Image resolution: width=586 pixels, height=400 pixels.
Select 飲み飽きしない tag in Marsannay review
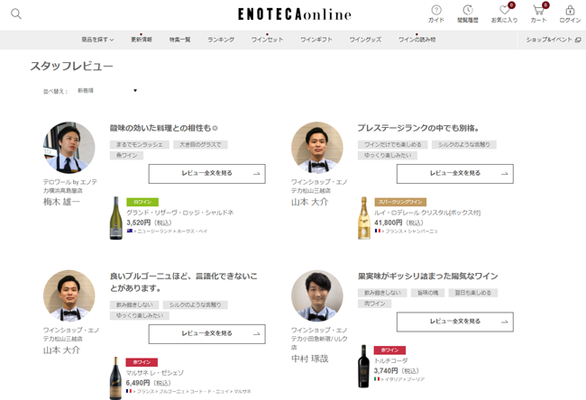[x=134, y=305]
